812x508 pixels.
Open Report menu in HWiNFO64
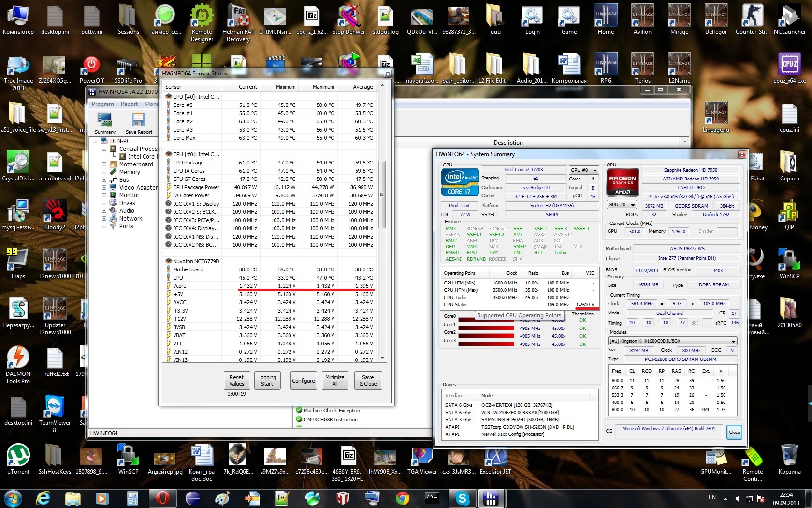tap(129, 104)
